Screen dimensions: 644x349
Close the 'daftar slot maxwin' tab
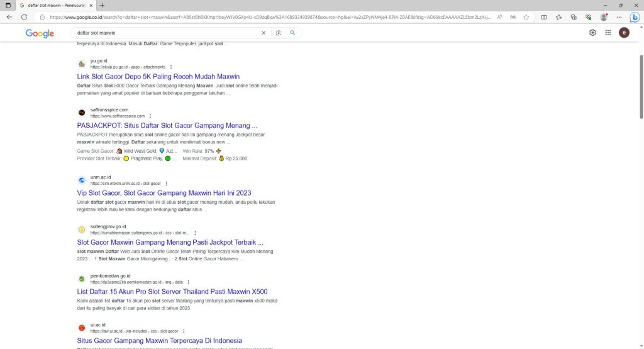click(x=91, y=5)
